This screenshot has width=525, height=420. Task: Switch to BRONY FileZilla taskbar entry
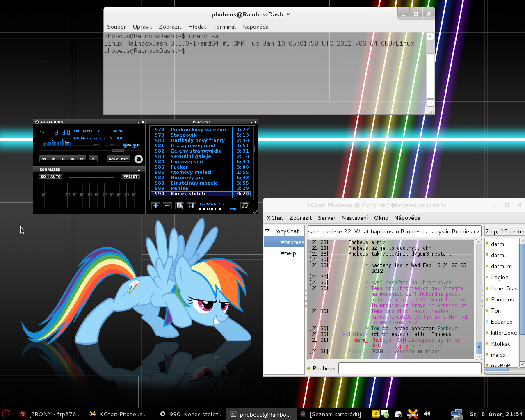click(x=50, y=414)
